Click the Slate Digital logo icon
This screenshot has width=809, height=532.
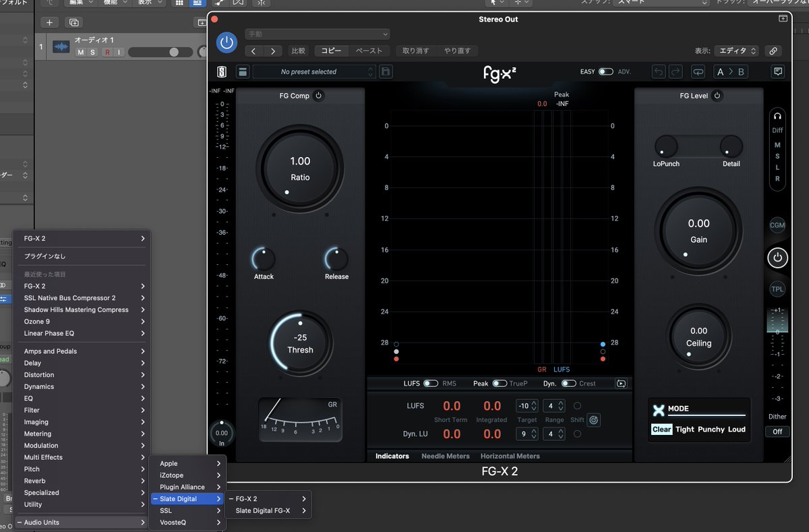pyautogui.click(x=222, y=71)
